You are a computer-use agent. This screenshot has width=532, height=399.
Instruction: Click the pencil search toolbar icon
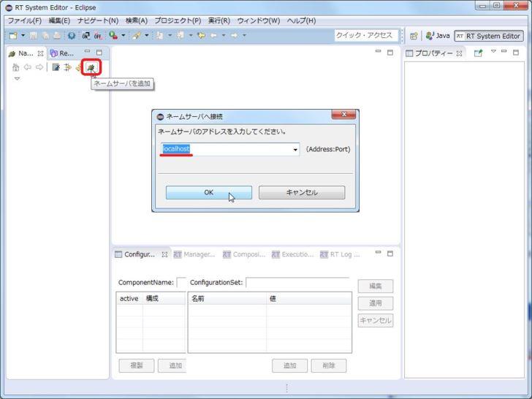click(x=137, y=35)
